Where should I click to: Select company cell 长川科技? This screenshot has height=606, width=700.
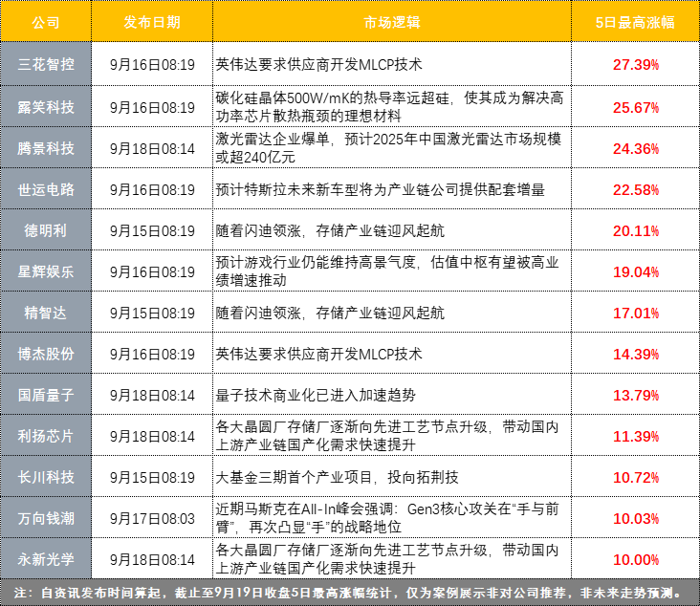[x=46, y=477]
